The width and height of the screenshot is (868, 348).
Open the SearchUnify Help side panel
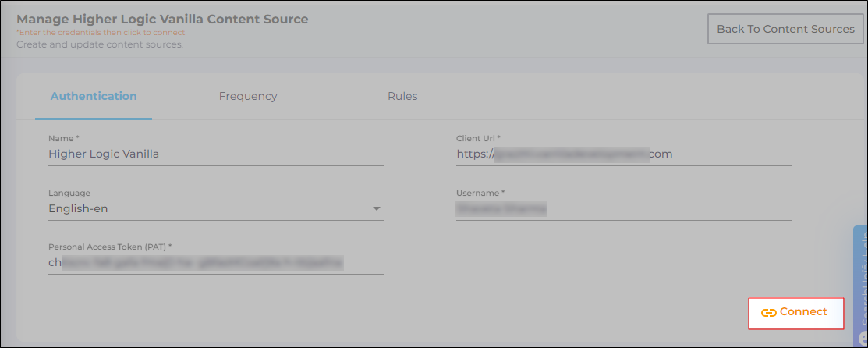pos(861,281)
